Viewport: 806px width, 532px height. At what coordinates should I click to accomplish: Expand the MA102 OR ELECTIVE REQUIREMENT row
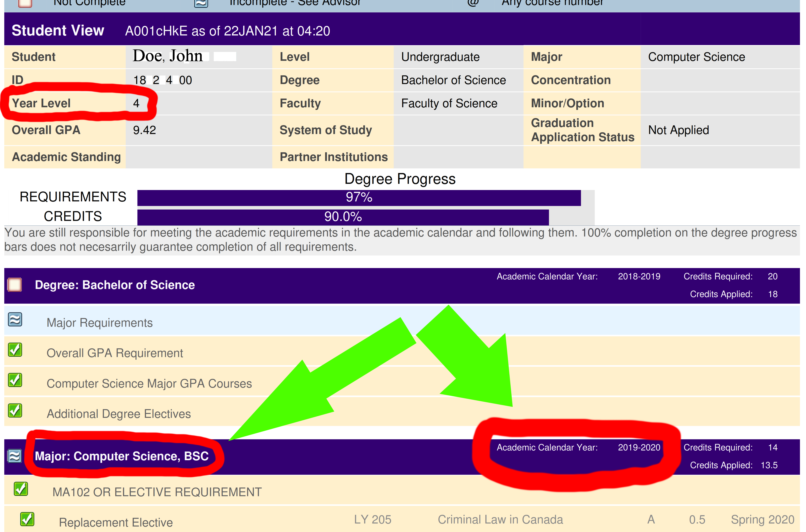click(x=157, y=492)
